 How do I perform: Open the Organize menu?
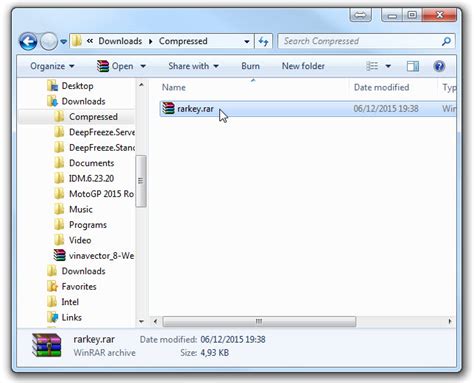coord(52,66)
